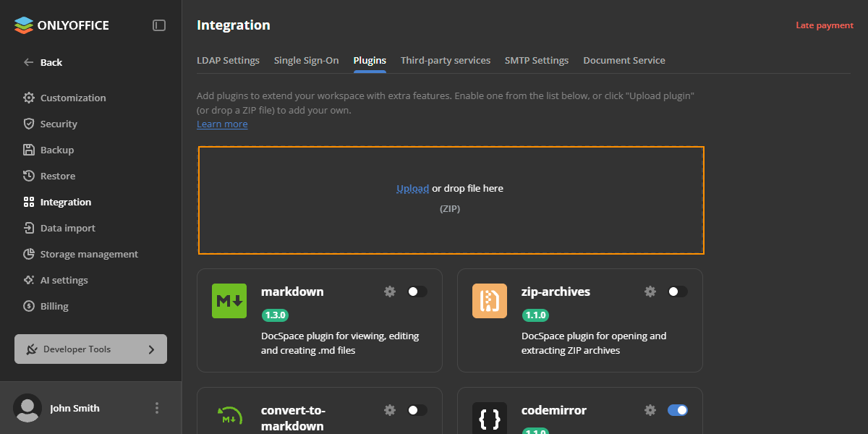
Task: Click the markdown plugin title
Action: (x=292, y=292)
